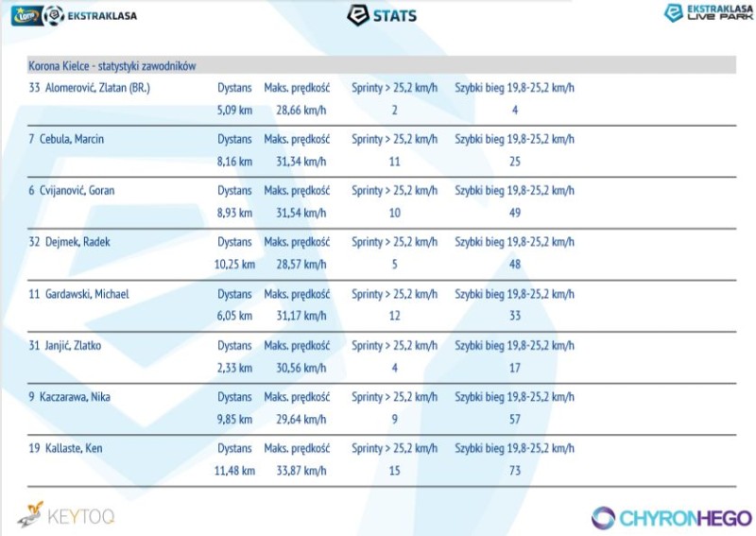The height and width of the screenshot is (536, 756).
Task: Click the STATS shield logo in header
Action: pos(358,15)
